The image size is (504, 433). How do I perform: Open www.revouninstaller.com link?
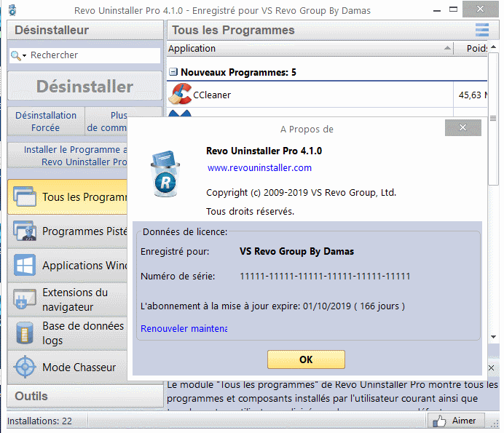(259, 167)
